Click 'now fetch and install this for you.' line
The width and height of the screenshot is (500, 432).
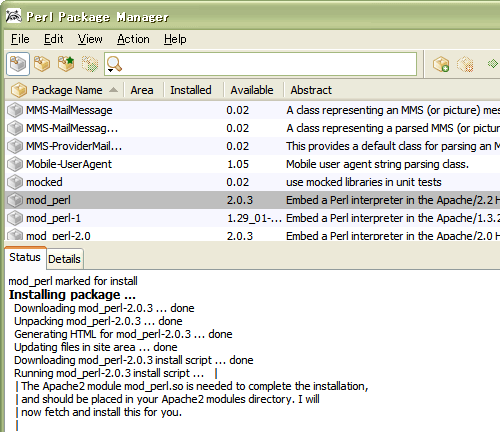pos(101,412)
